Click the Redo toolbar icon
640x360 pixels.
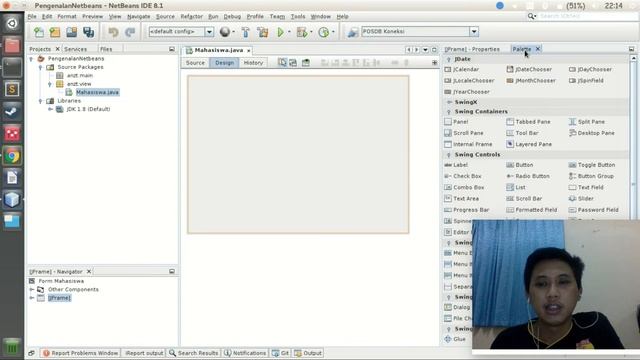click(x=130, y=32)
